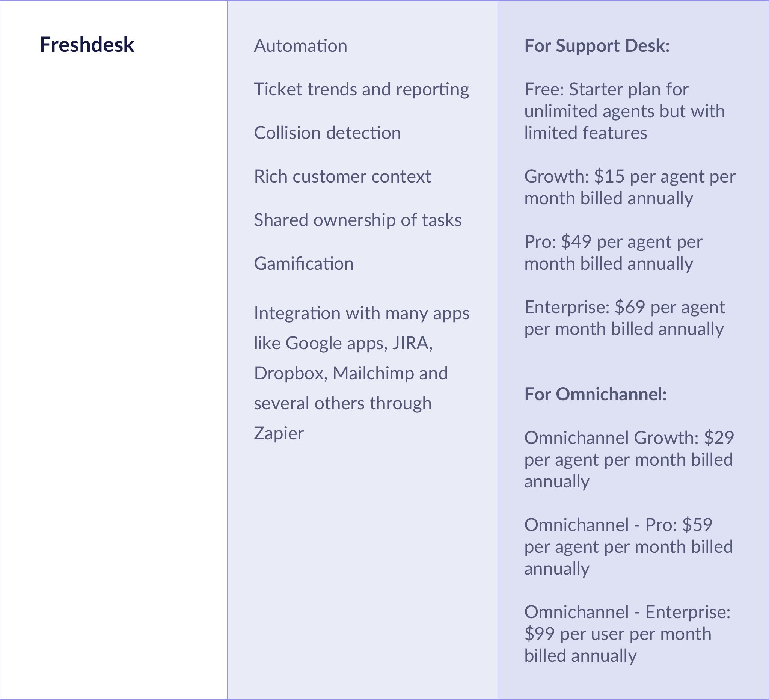The width and height of the screenshot is (769, 700).
Task: Select the Collision detection feature
Action: (x=327, y=133)
